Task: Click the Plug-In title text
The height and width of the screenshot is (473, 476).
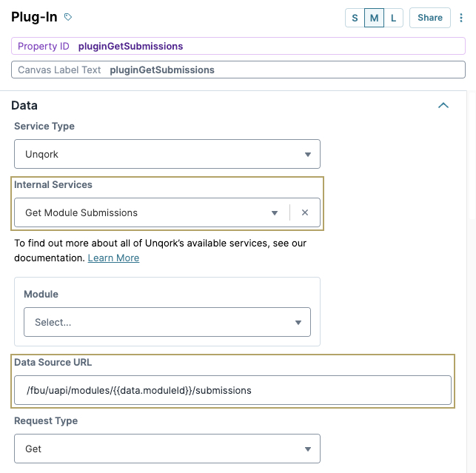Action: (34, 17)
